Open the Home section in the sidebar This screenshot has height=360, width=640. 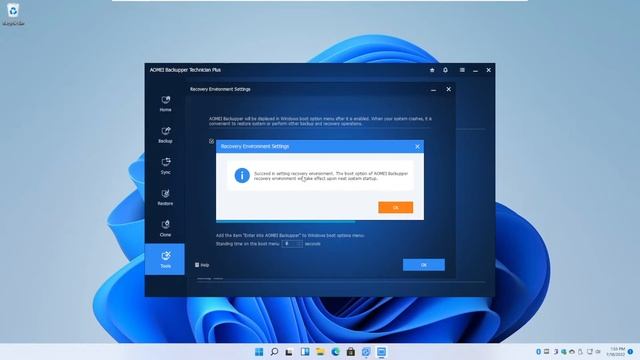click(x=165, y=104)
